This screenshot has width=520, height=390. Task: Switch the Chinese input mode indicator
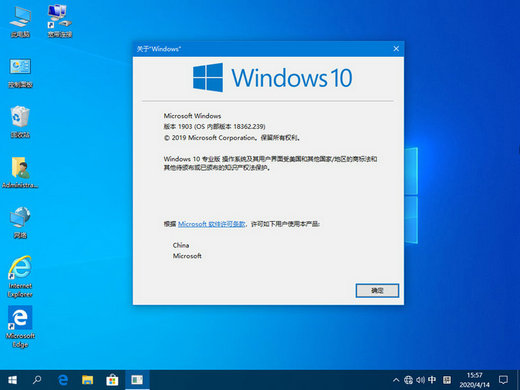(432, 380)
